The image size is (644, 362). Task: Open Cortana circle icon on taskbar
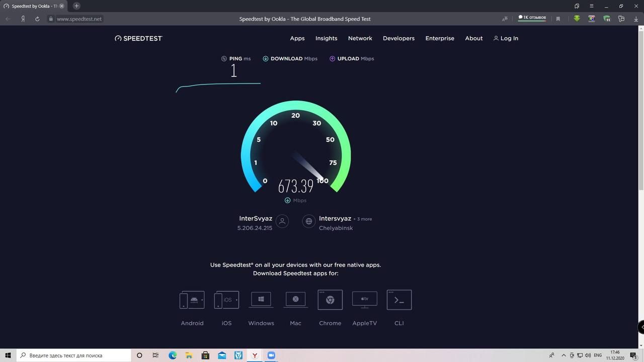(x=139, y=355)
